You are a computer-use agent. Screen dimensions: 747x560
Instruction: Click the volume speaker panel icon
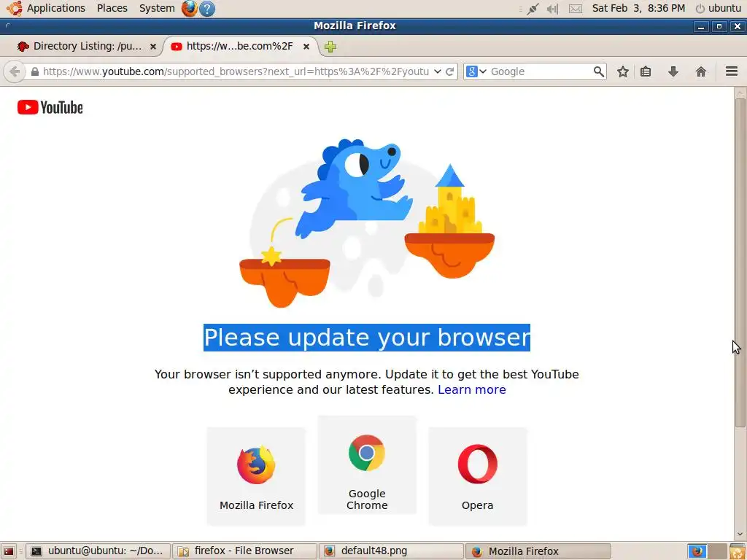tap(553, 9)
